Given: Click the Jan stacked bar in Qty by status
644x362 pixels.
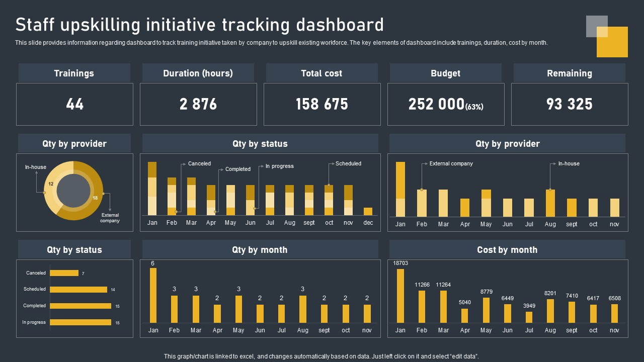Looking at the screenshot, I should point(152,189).
